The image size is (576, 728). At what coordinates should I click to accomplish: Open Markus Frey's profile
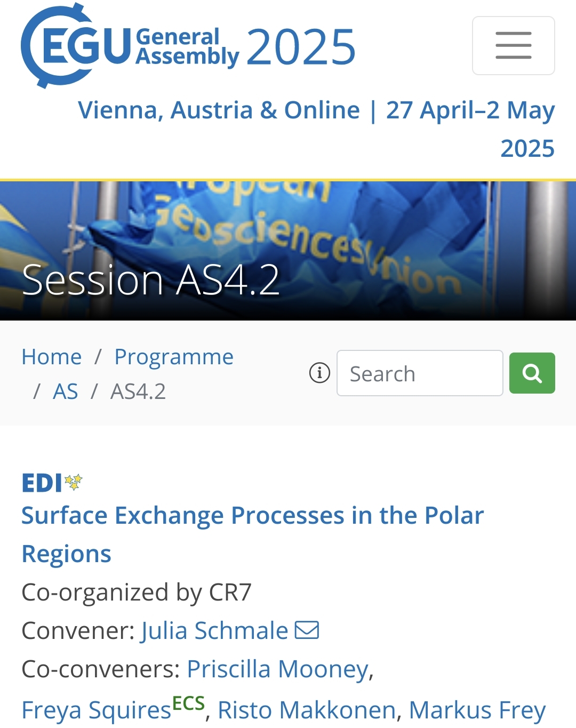[x=477, y=710]
